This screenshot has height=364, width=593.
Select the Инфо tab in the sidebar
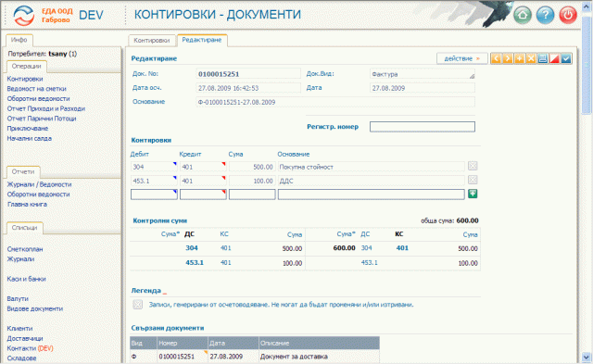click(19, 40)
